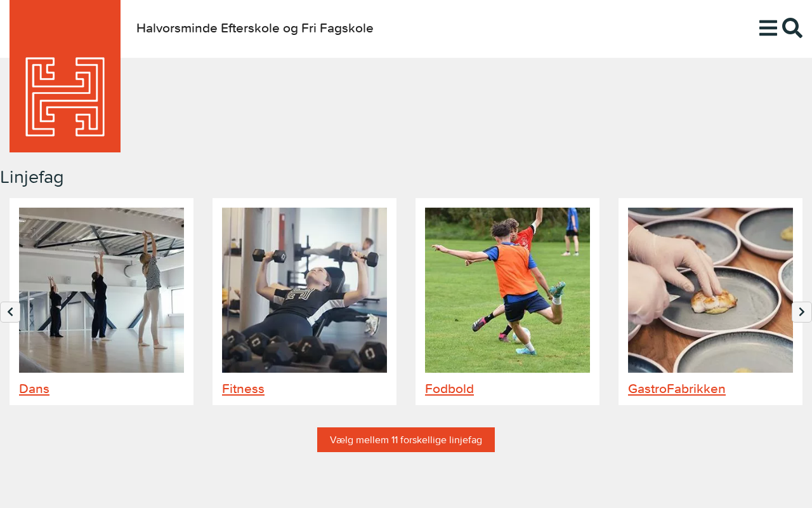Select the plated food photo
This screenshot has width=812, height=508.
[710, 290]
